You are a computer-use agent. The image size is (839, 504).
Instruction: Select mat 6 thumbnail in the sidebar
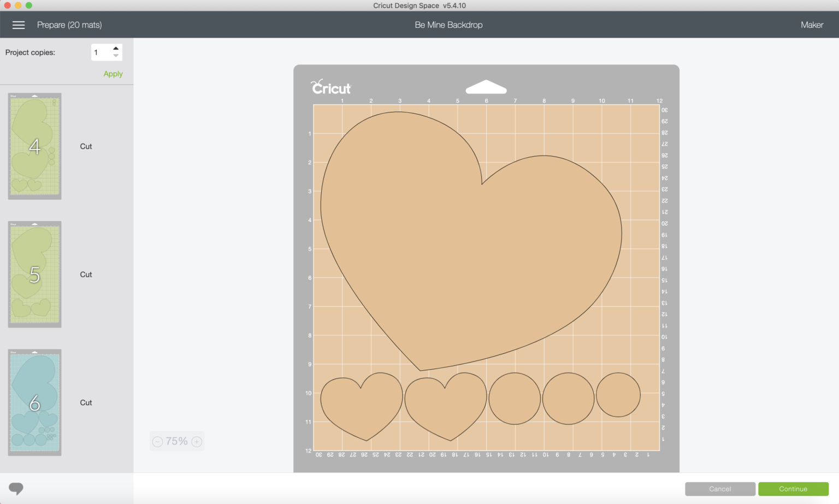point(34,402)
